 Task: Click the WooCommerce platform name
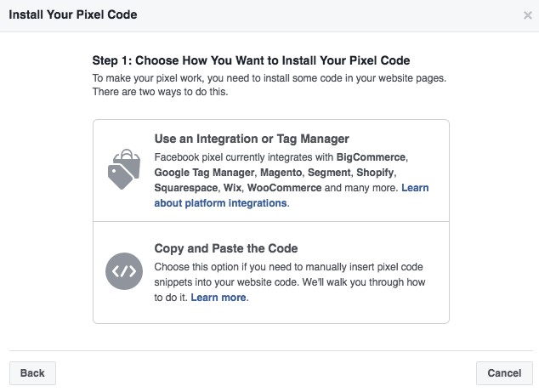(x=284, y=187)
